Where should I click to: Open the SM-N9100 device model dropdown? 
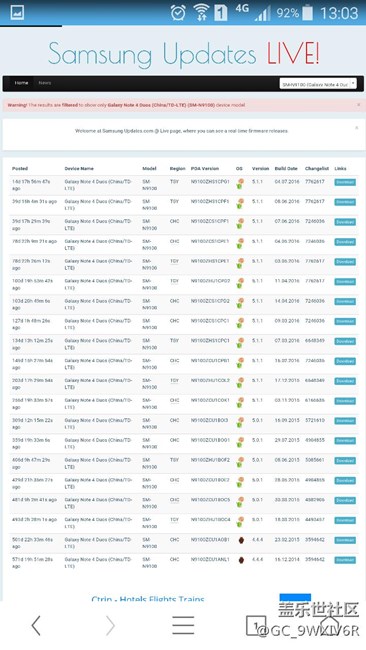[x=318, y=84]
